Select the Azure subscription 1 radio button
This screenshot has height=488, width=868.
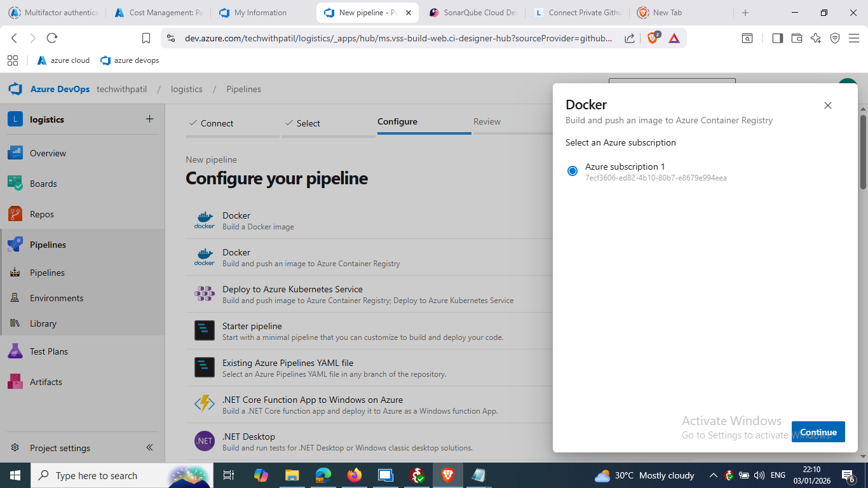[573, 171]
